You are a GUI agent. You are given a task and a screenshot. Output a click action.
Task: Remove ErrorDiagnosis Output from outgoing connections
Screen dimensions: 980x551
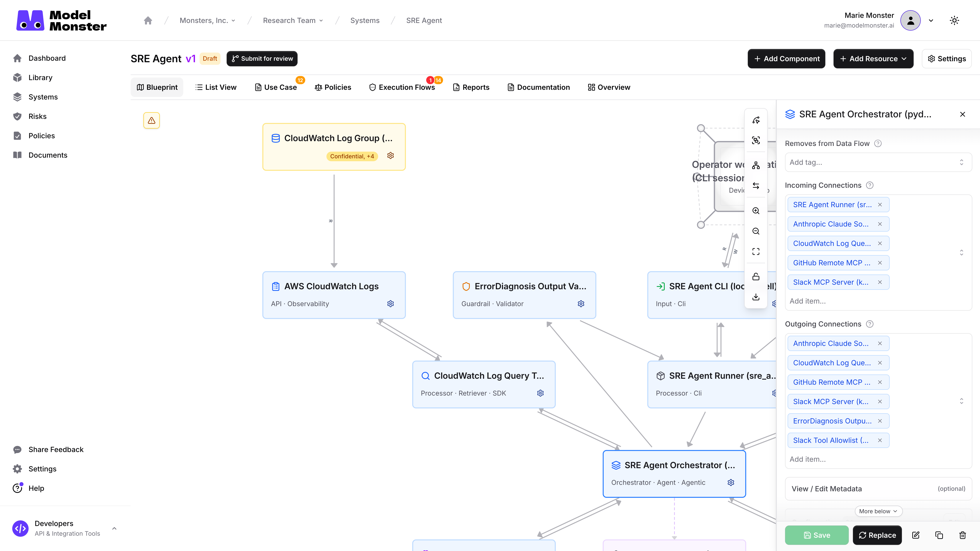[880, 421]
